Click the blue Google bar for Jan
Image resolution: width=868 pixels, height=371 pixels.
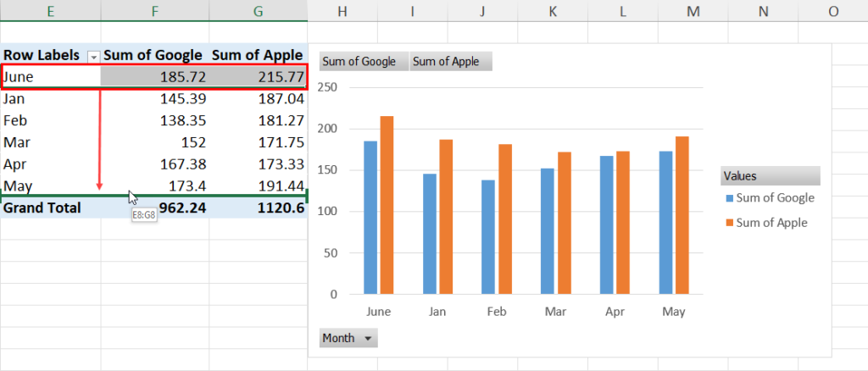point(430,234)
